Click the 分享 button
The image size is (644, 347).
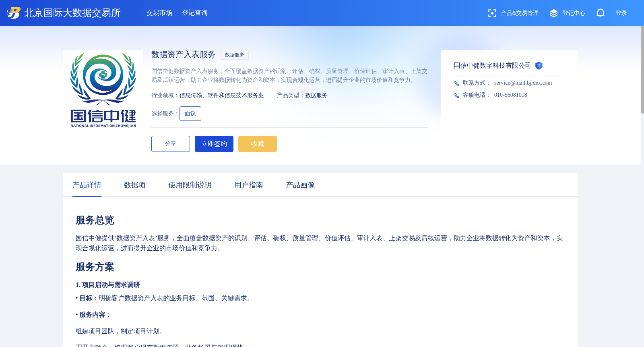(x=171, y=144)
